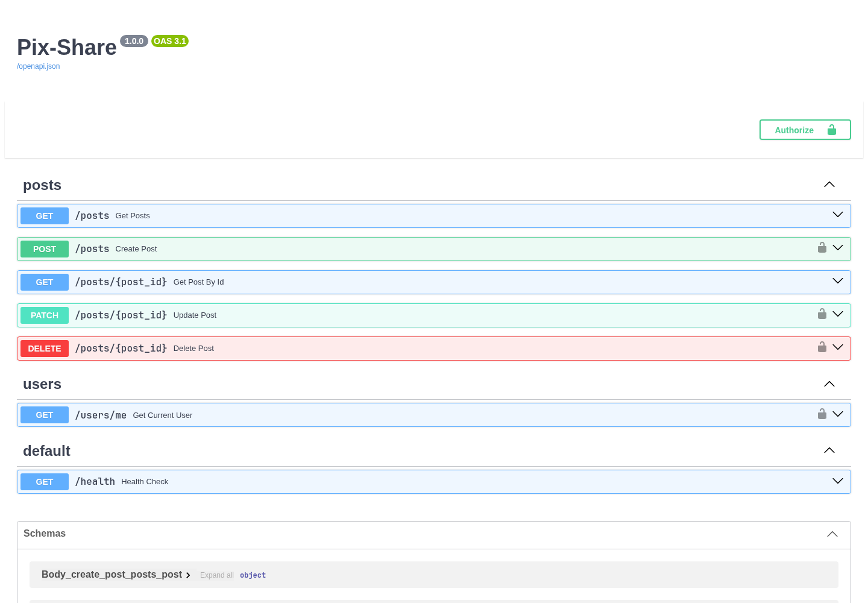Screen dimensions: 868x603
Task: Click the lock icon on DELETE Delete Post row
Action: click(x=822, y=347)
